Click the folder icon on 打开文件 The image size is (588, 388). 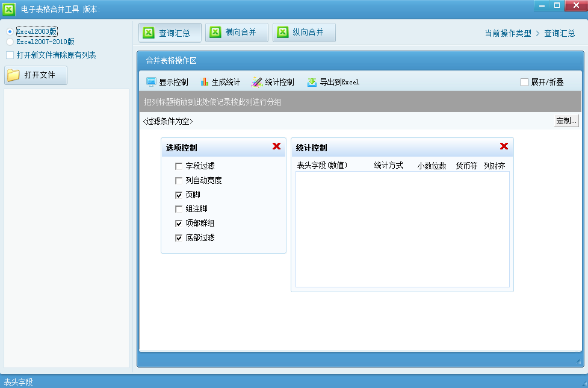[x=14, y=75]
